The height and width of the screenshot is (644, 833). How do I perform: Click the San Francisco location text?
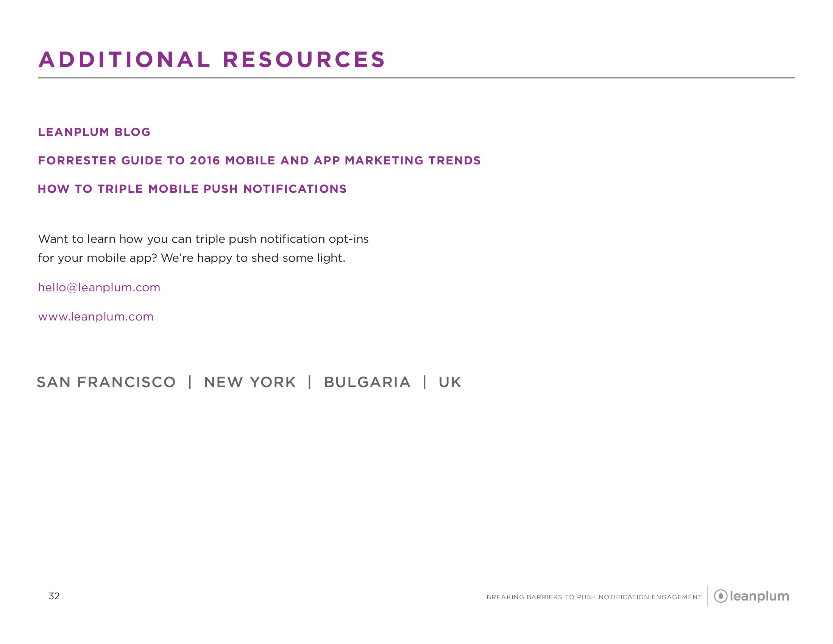tap(106, 382)
